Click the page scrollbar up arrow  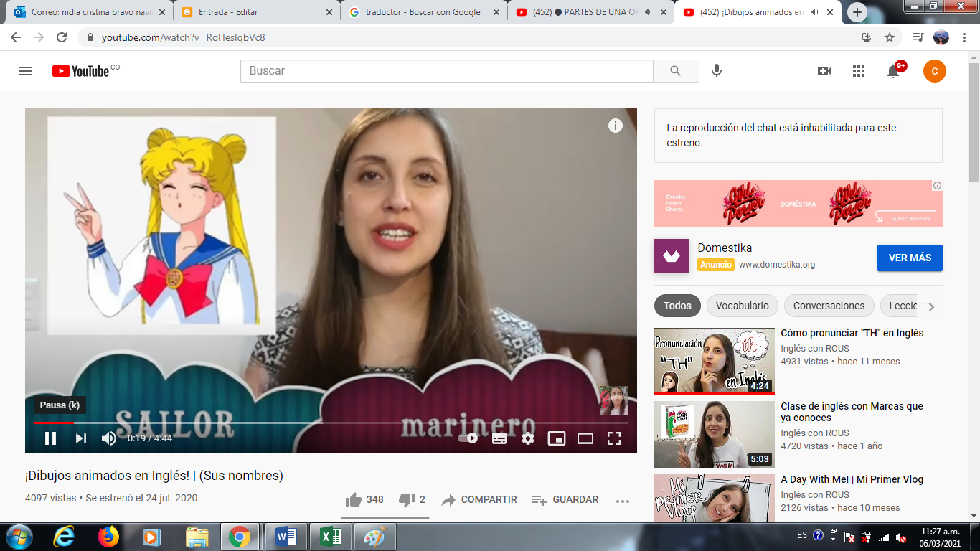[974, 57]
